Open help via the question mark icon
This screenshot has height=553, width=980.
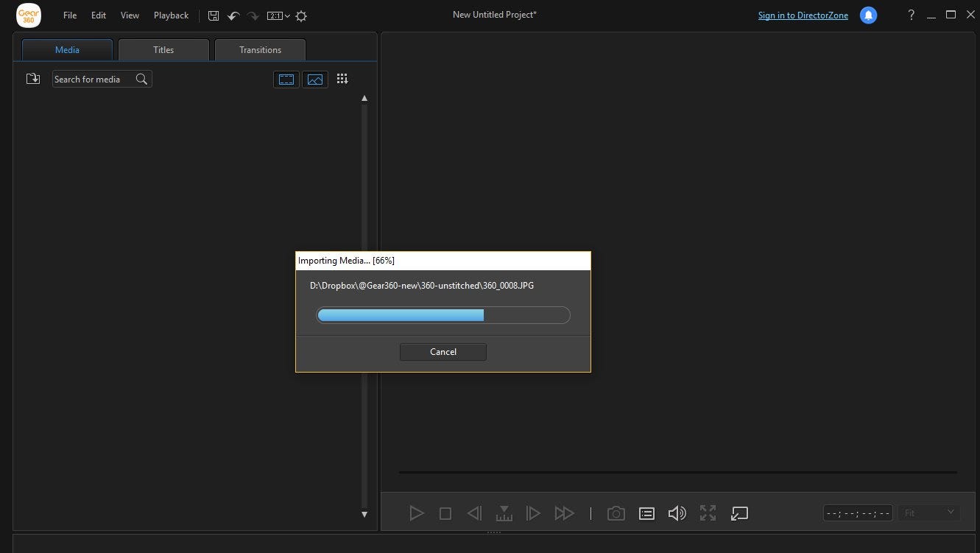tap(912, 15)
